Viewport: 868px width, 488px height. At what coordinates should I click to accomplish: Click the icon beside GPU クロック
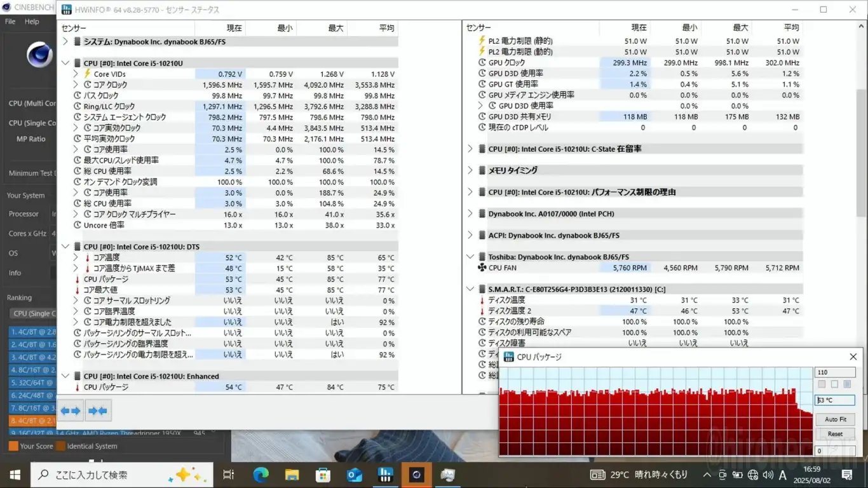(482, 62)
